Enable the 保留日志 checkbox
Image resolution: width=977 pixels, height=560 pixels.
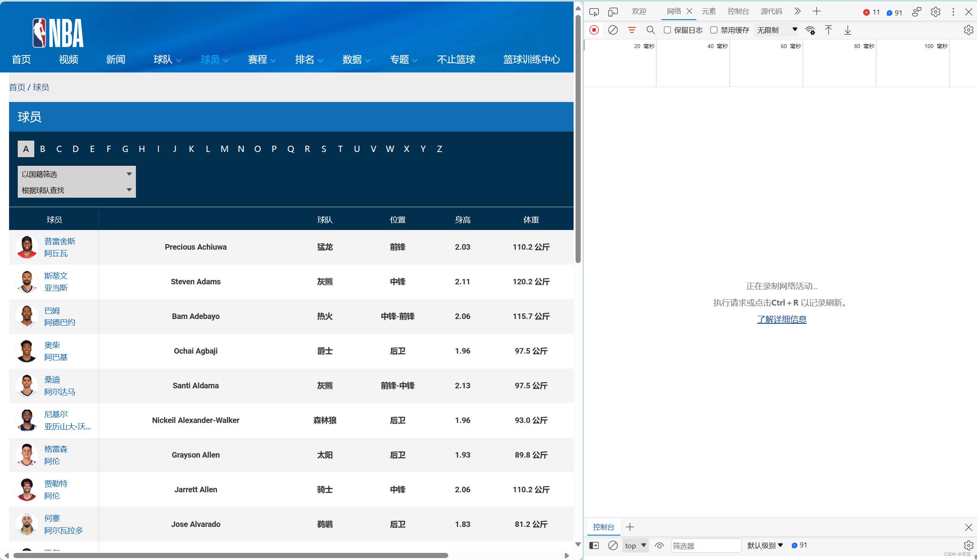pyautogui.click(x=667, y=30)
